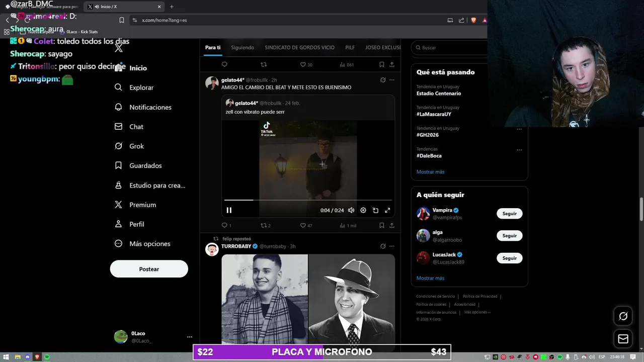644x362 pixels.
Task: Open the Inicio home icon in sidebar
Action: [x=119, y=68]
